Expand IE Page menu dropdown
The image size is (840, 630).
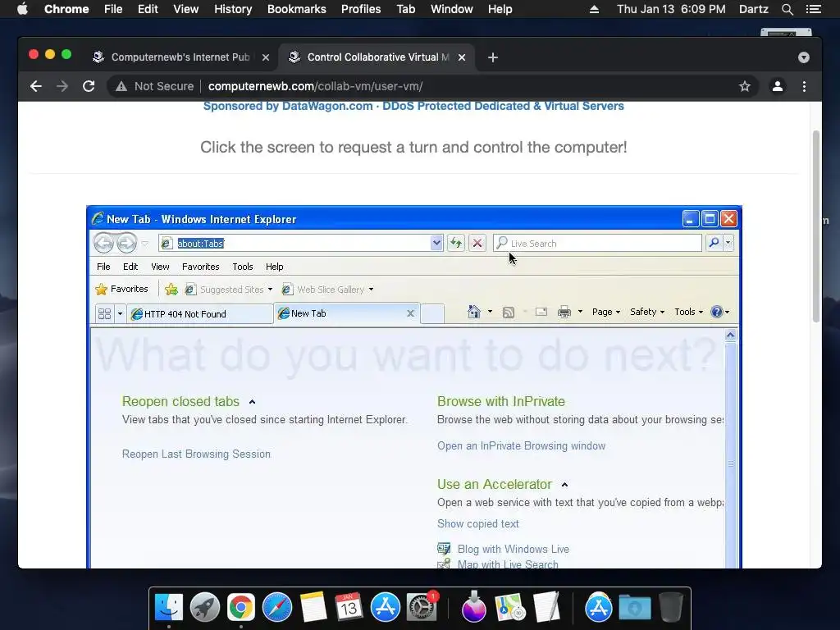click(606, 312)
